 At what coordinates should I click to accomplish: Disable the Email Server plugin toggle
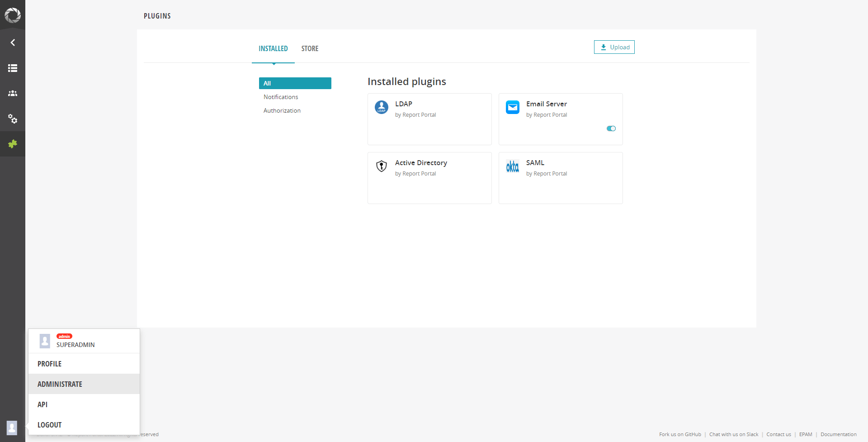tap(611, 128)
